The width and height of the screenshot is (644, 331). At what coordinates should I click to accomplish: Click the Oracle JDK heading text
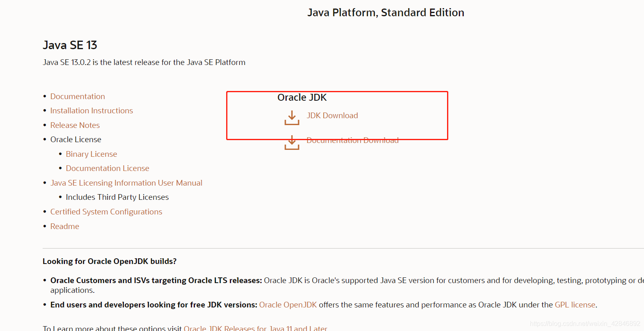(302, 97)
